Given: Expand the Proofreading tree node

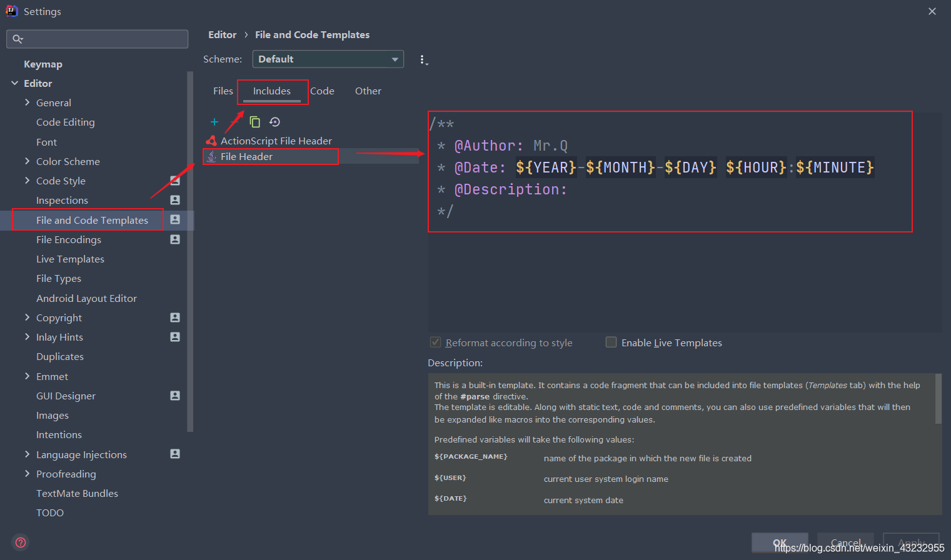Looking at the screenshot, I should tap(27, 474).
